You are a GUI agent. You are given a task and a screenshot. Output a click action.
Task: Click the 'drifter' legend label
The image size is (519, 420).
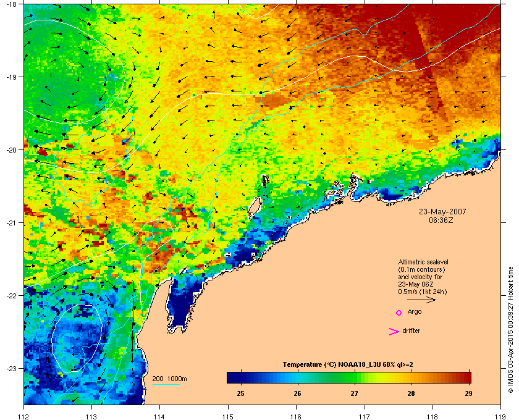[x=411, y=330]
